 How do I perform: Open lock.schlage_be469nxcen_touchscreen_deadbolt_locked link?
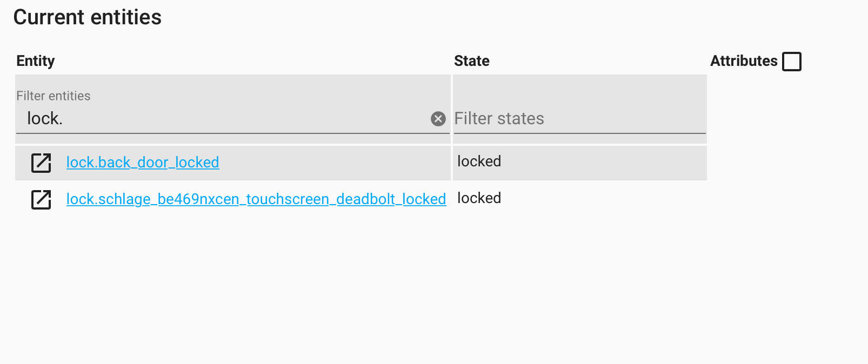click(x=256, y=199)
